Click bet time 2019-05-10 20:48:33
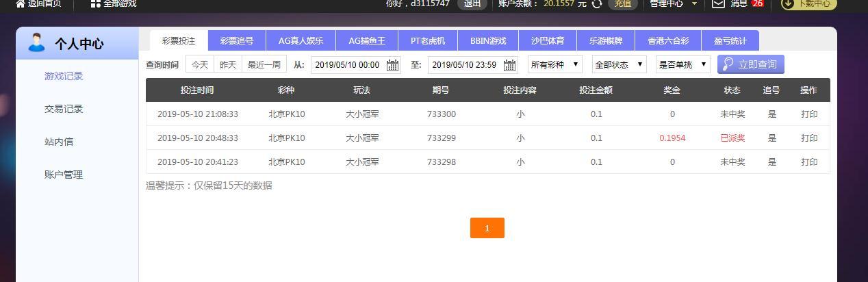 (198, 138)
